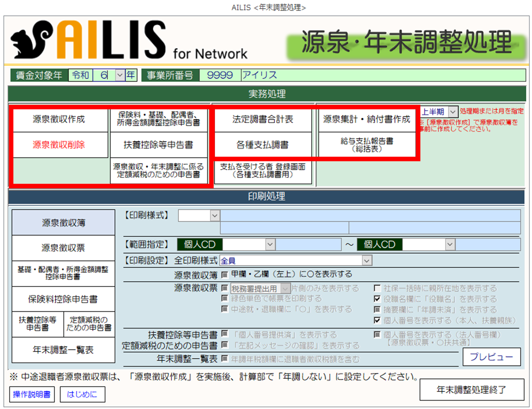Select 源泉徴収票 print tab
The image size is (532, 409).
pyautogui.click(x=63, y=248)
